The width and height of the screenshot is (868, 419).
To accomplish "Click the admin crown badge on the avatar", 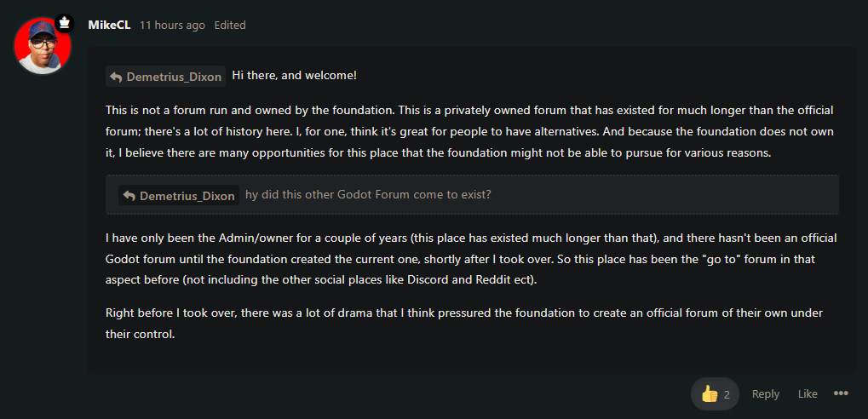I will point(65,23).
